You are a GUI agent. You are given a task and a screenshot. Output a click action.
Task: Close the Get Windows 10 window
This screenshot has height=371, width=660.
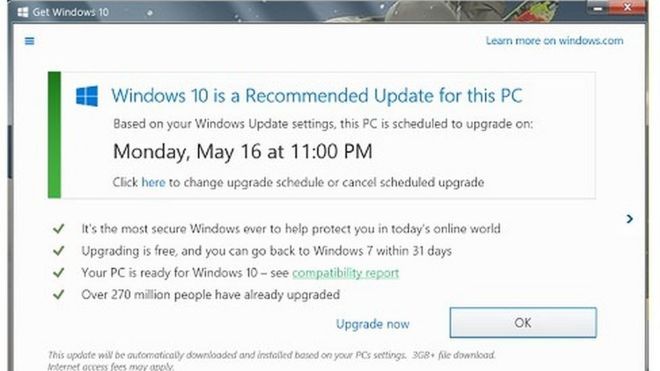627,7
